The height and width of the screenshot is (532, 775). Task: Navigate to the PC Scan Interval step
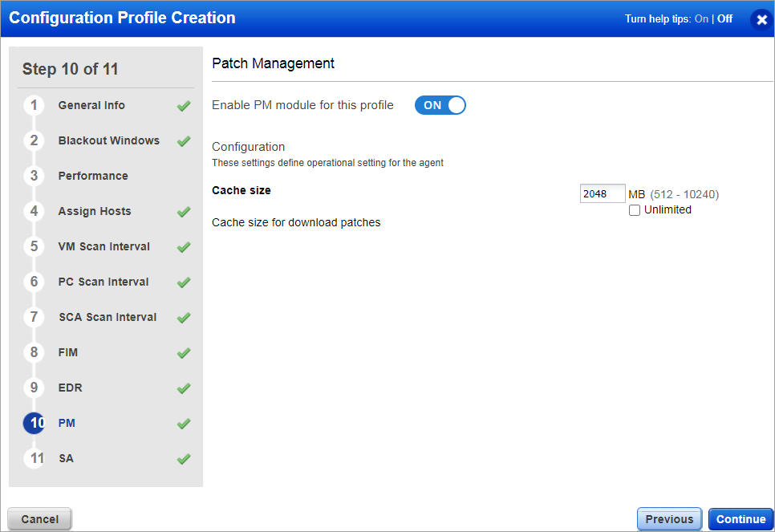tap(104, 282)
